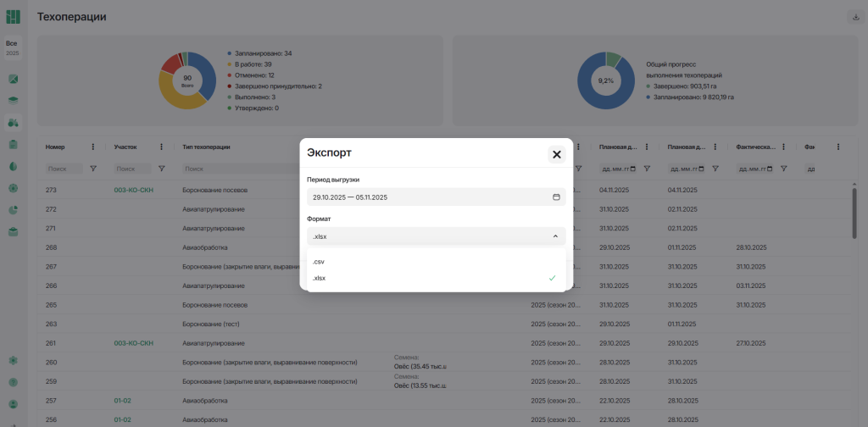Open 003-КО-СКН link in row 273
The width and height of the screenshot is (868, 427).
(133, 190)
